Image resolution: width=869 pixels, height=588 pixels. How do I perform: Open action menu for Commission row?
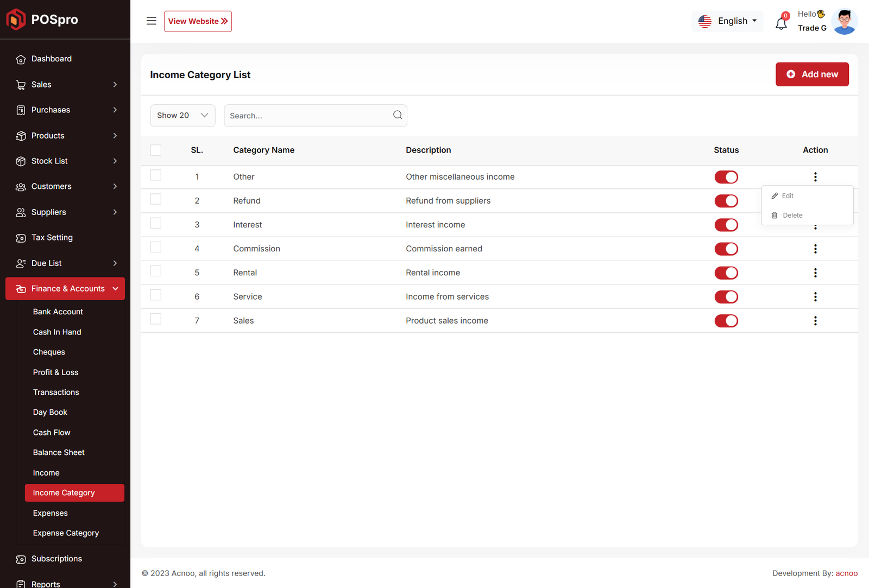click(815, 249)
